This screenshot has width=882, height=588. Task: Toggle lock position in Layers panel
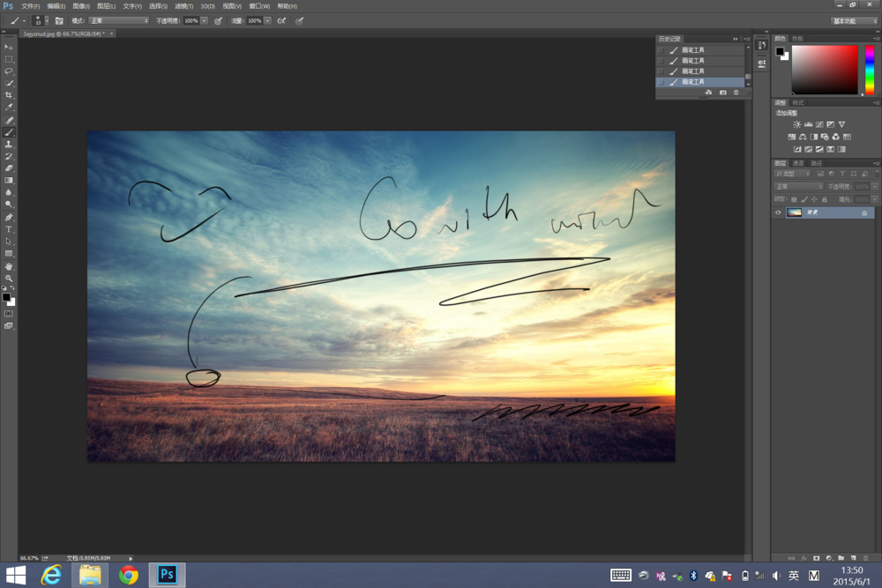pyautogui.click(x=814, y=199)
